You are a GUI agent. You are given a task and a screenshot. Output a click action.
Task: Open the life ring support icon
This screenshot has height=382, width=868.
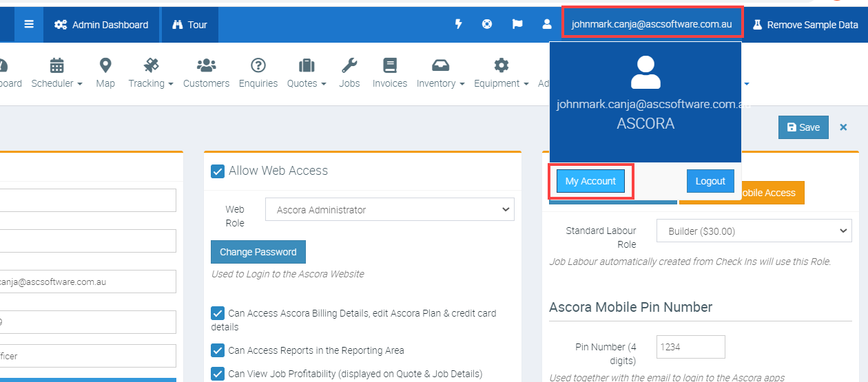pyautogui.click(x=487, y=25)
